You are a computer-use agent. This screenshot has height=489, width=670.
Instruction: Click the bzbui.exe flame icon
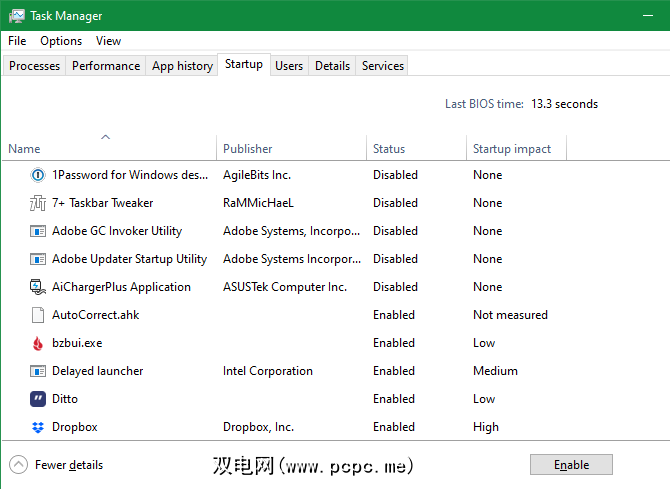pyautogui.click(x=38, y=343)
